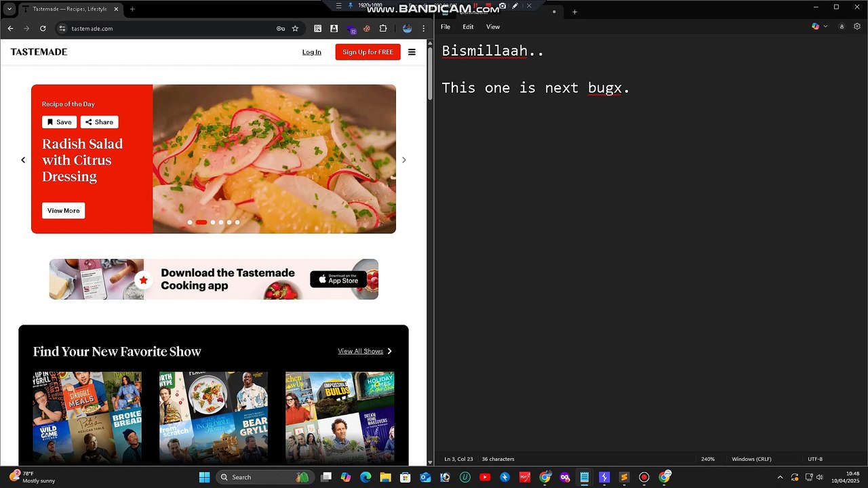Change the 240% zoom level in Notepad
This screenshot has height=488, width=868.
pyautogui.click(x=708, y=459)
